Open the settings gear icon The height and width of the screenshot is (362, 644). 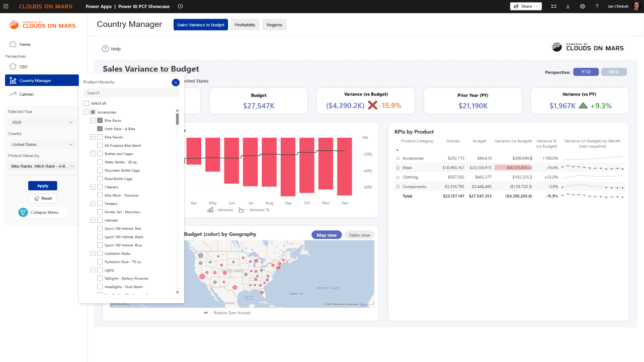pyautogui.click(x=582, y=7)
